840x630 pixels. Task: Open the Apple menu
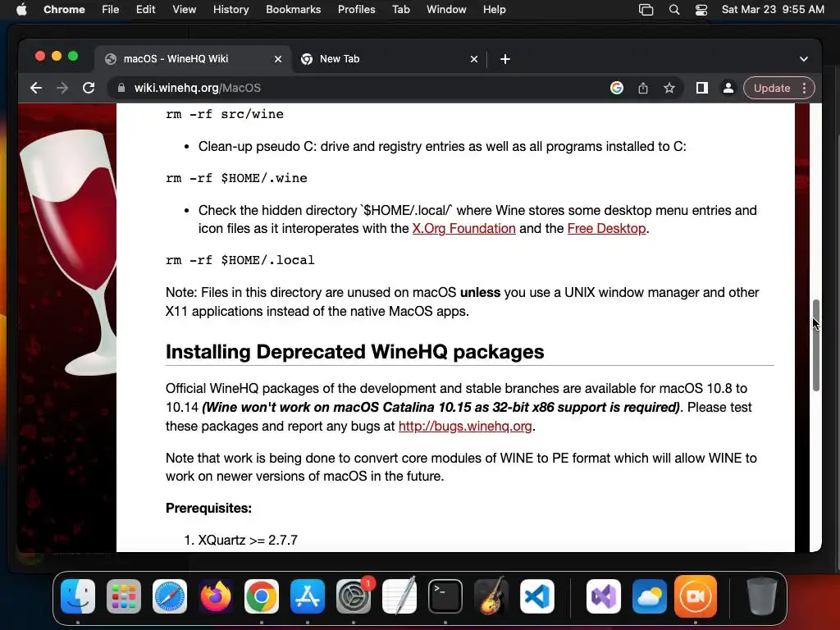click(21, 10)
